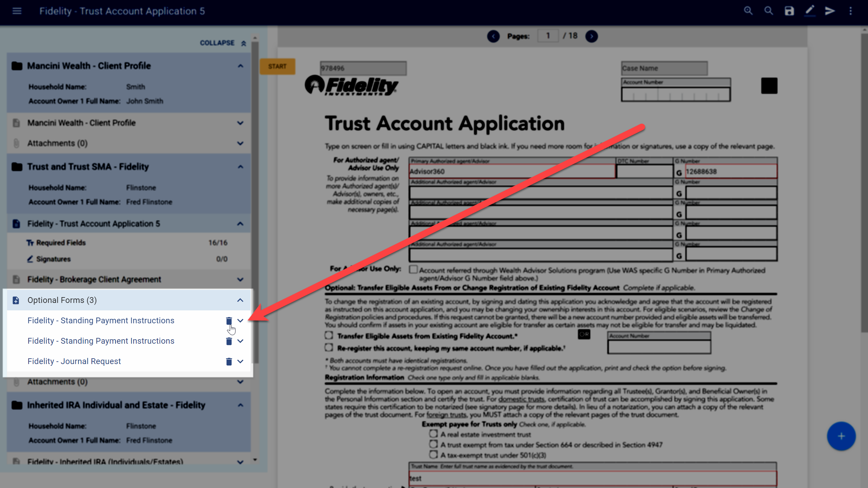Open the foreign trusts link
The image size is (868, 488).
(446, 415)
